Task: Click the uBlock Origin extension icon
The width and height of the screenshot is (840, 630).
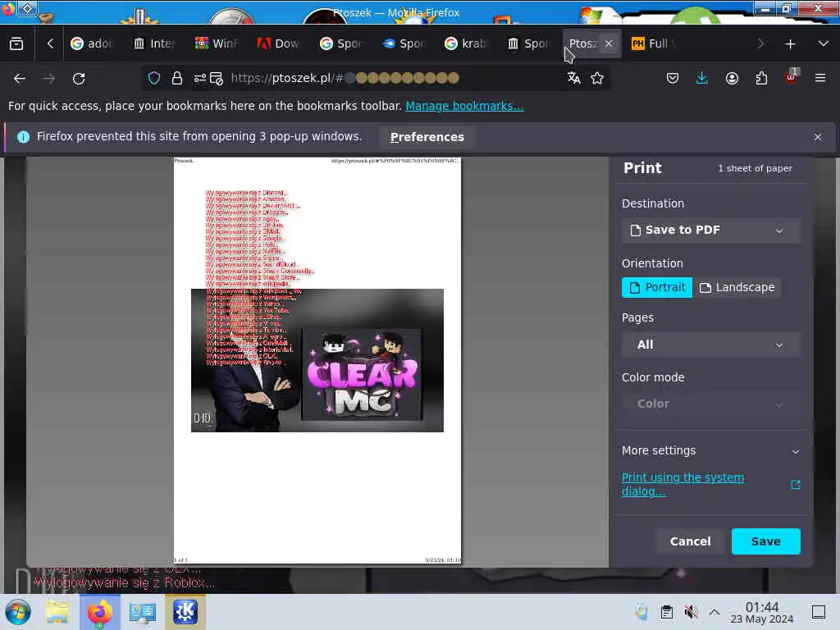Action: coord(792,77)
